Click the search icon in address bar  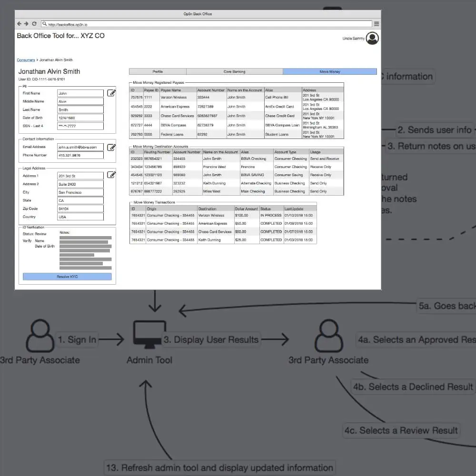(x=44, y=24)
